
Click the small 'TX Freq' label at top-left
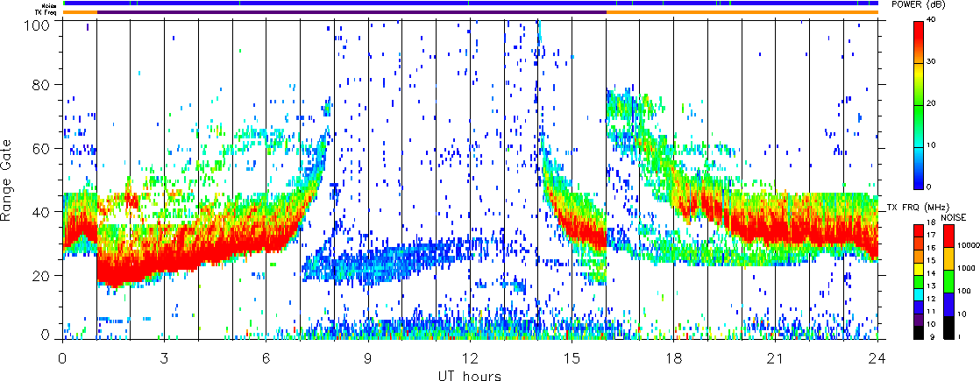point(46,12)
